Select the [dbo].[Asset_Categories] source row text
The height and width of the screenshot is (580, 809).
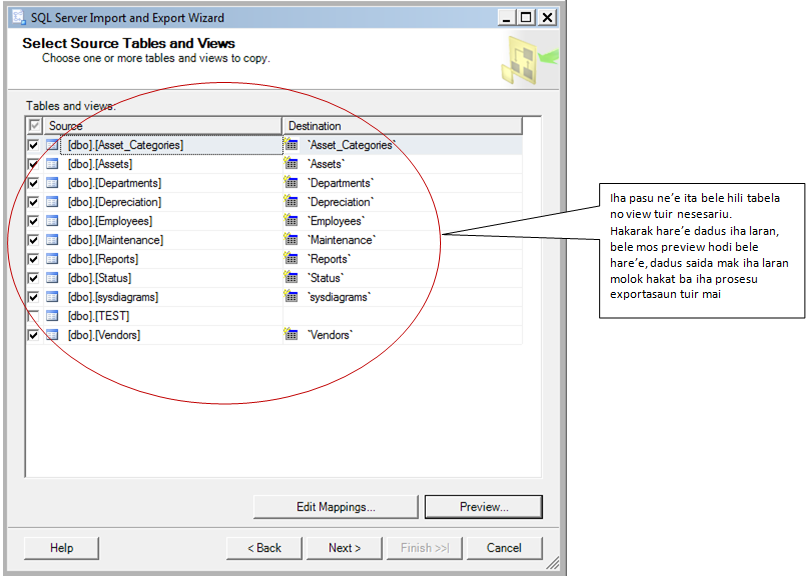(x=125, y=145)
